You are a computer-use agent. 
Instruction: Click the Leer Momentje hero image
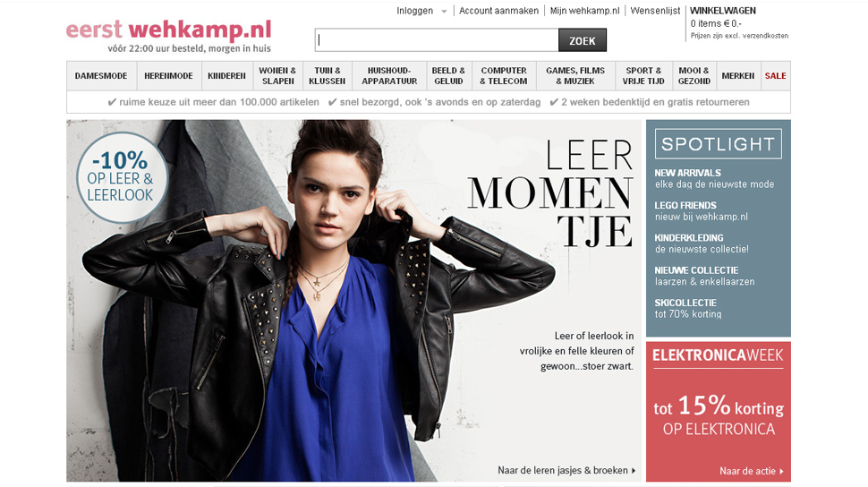(353, 300)
